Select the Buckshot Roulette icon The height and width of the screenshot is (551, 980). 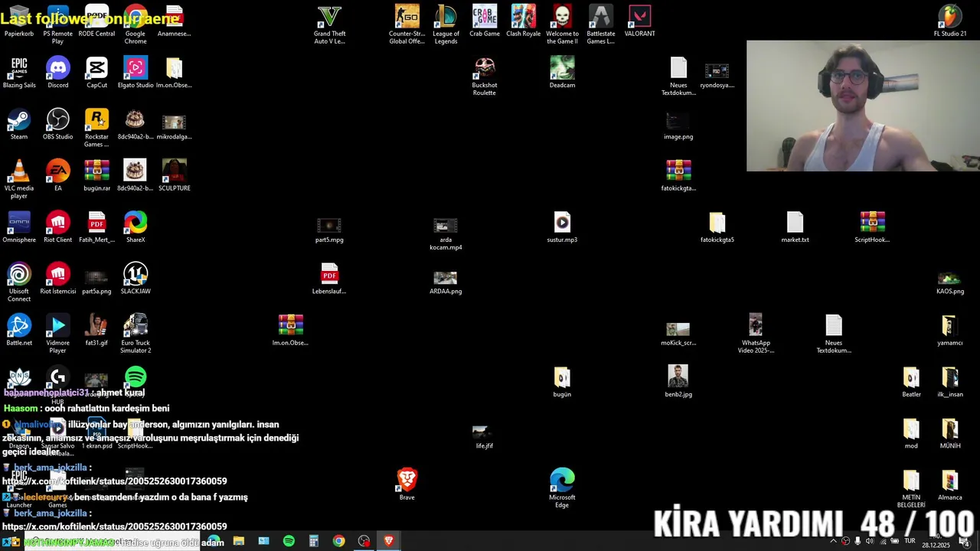pyautogui.click(x=484, y=76)
